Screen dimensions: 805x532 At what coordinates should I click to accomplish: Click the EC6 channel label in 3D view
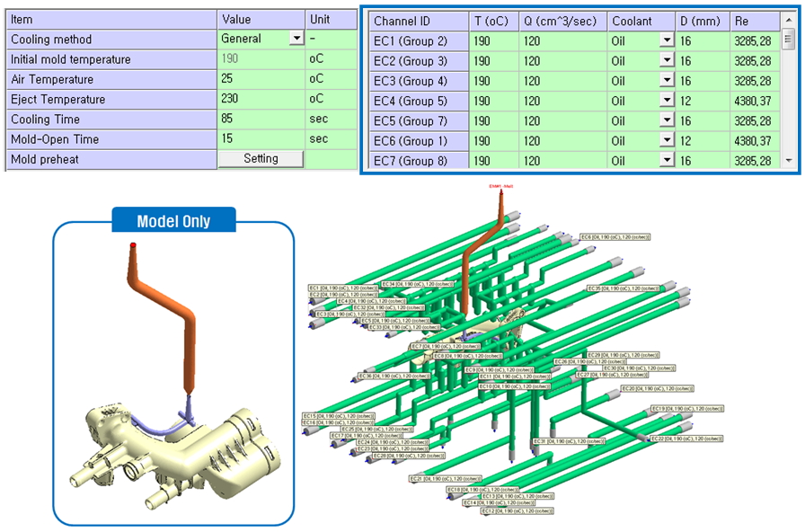pyautogui.click(x=615, y=237)
